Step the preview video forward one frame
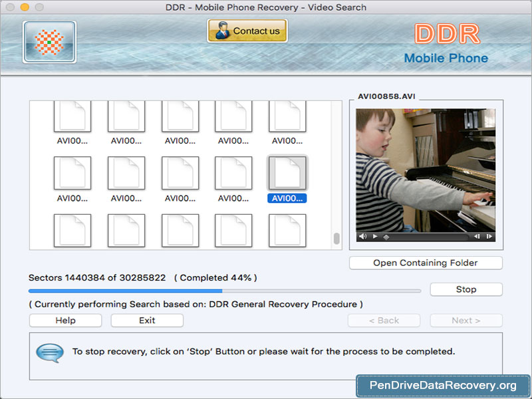532x399 pixels. (489, 237)
